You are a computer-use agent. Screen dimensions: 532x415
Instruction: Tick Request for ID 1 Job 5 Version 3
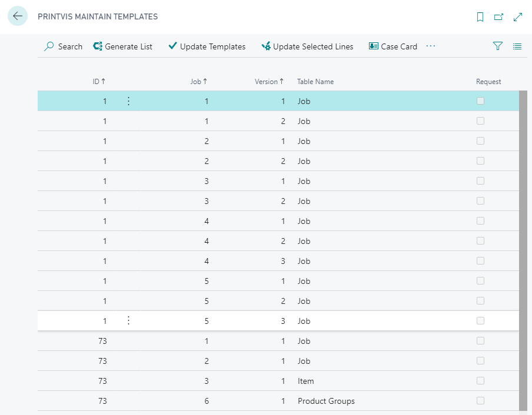pos(480,320)
